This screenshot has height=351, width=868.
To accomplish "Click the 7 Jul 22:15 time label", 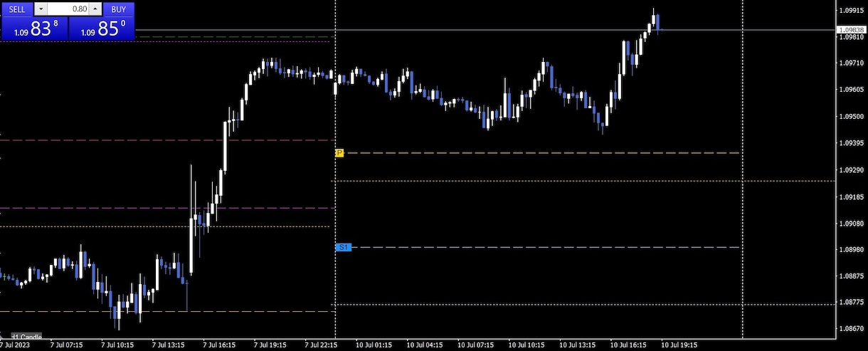I will [322, 345].
